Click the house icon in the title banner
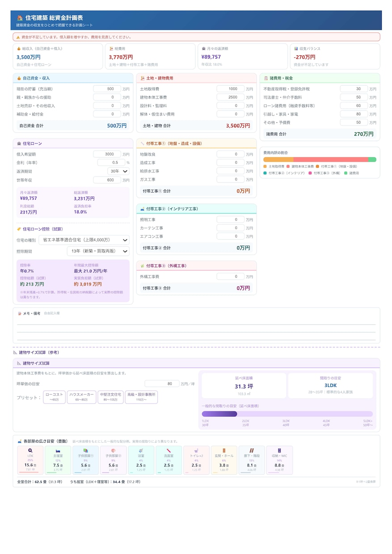The image size is (392, 554). (20, 18)
